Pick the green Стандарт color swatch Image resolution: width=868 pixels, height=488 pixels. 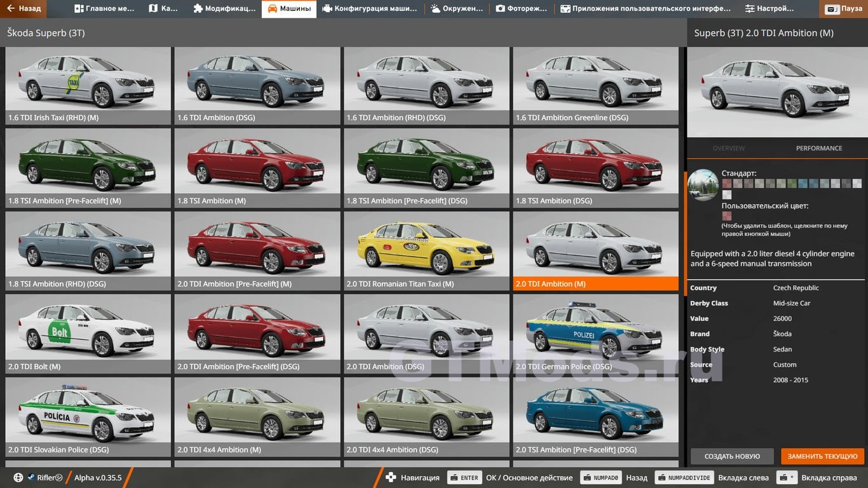click(792, 183)
